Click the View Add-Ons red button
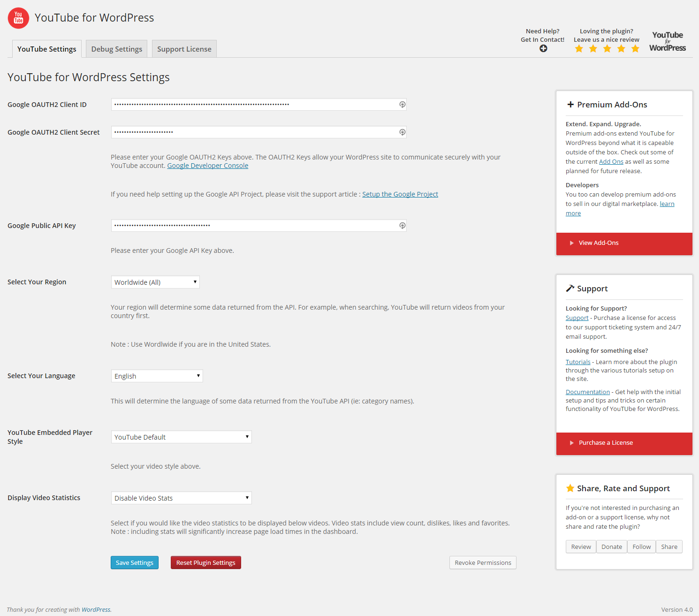The width and height of the screenshot is (699, 616). point(624,244)
